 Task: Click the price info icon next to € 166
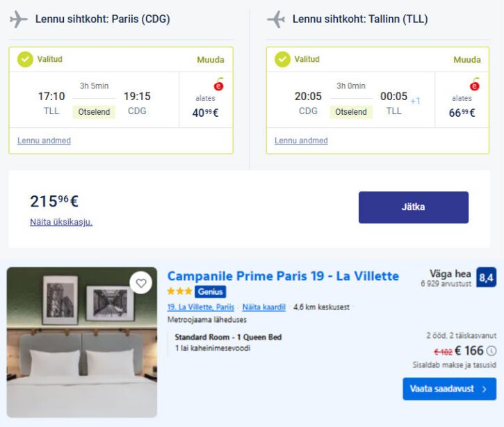tap(491, 351)
